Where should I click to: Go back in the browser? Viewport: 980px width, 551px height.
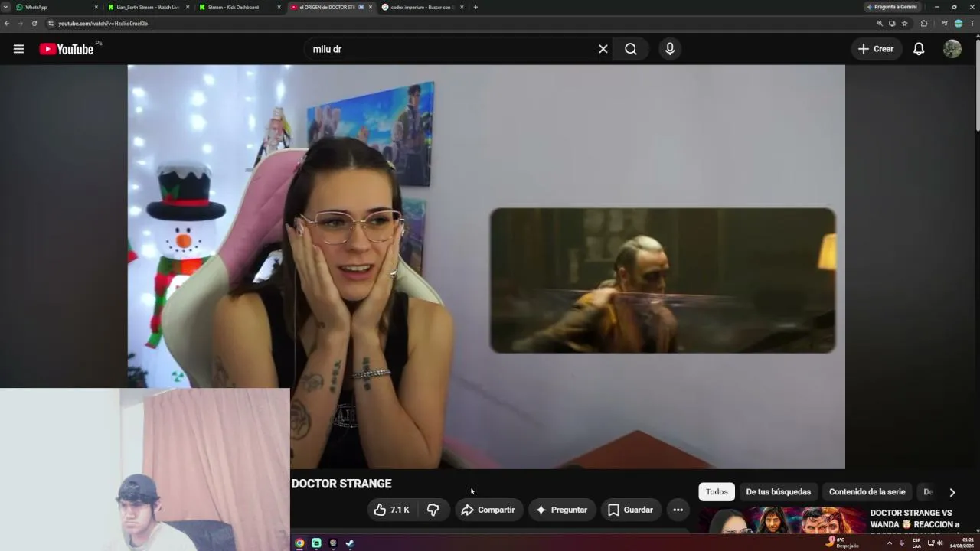tap(7, 24)
